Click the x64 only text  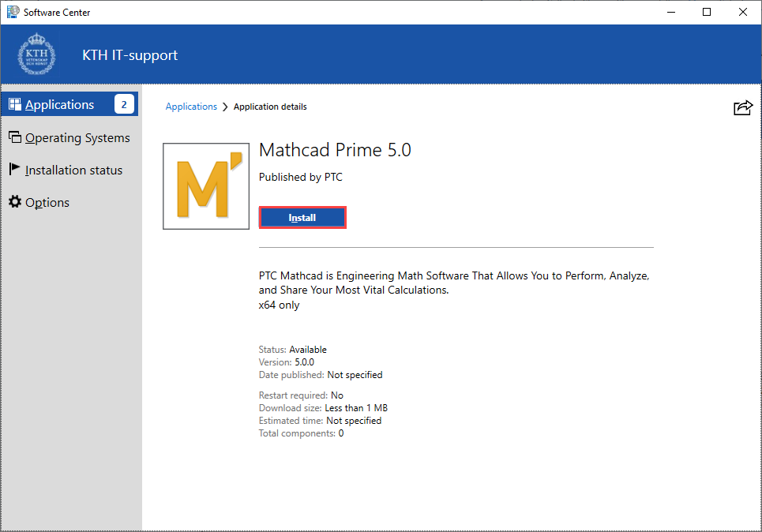point(279,305)
